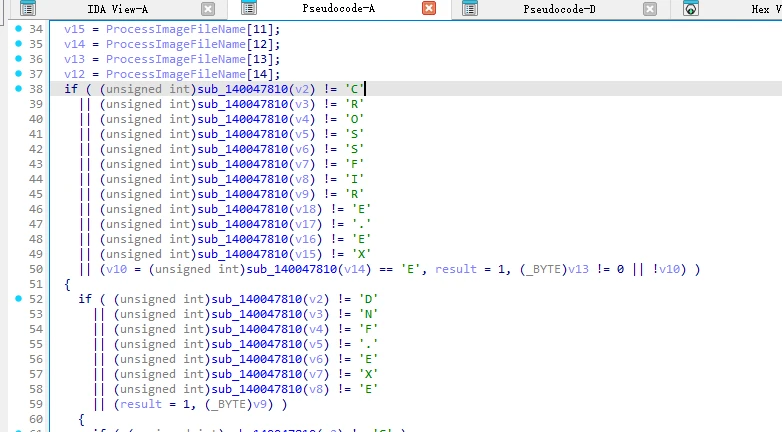This screenshot has height=432, width=782.
Task: Select argument v18 on line 46
Action: tap(306, 209)
